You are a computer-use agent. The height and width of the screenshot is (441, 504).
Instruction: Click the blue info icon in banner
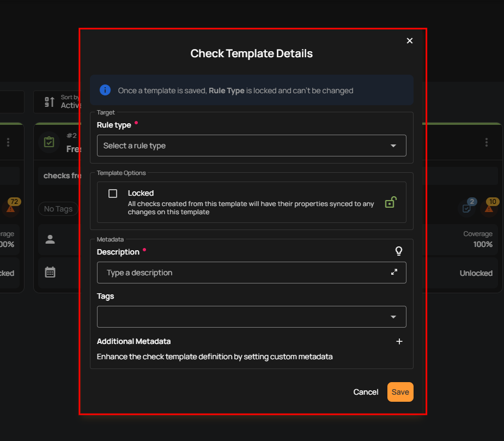coord(105,90)
